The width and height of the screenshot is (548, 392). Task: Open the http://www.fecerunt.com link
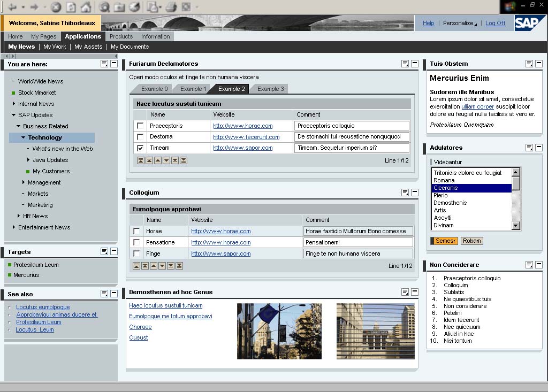coord(246,137)
